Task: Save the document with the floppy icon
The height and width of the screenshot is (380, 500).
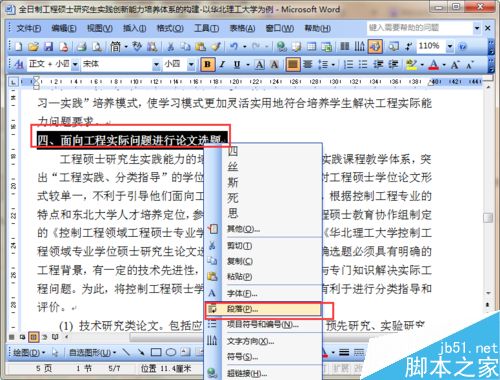Action: (x=49, y=47)
